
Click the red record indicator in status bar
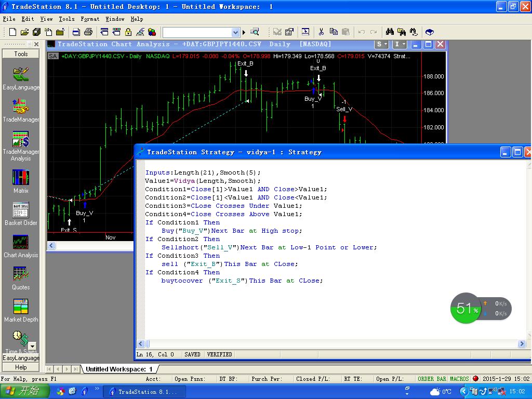click(475, 379)
